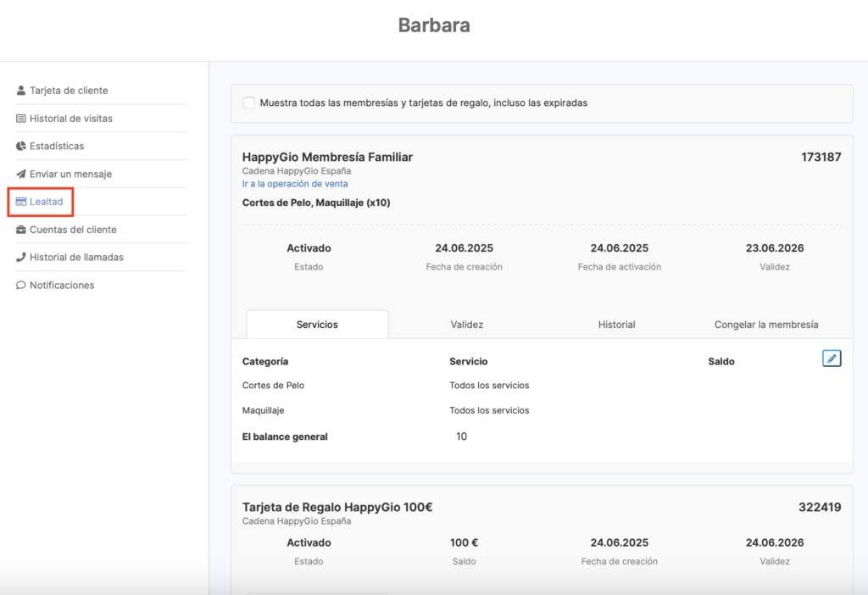Click the HappyGio Membresía Familiar title

(x=327, y=157)
